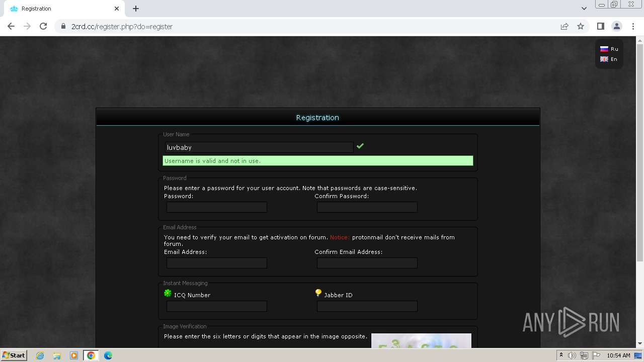Select Chrome in the taskbar

click(91, 355)
